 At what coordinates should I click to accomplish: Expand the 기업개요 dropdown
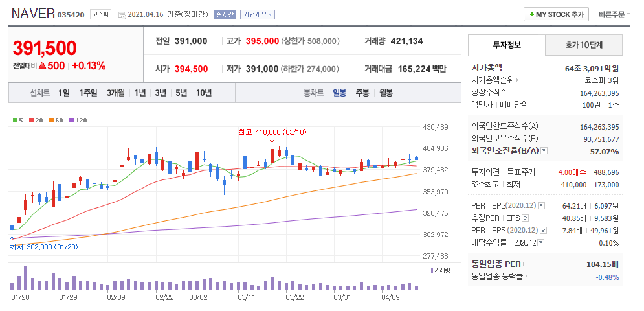tap(258, 14)
